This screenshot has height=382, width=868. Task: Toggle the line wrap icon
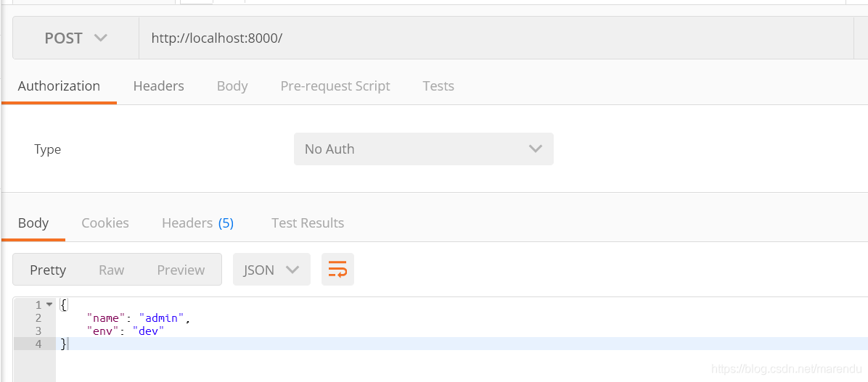tap(337, 269)
